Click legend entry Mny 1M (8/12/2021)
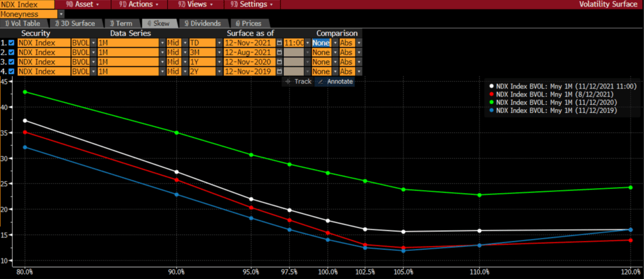This screenshot has width=644, height=279. click(554, 94)
